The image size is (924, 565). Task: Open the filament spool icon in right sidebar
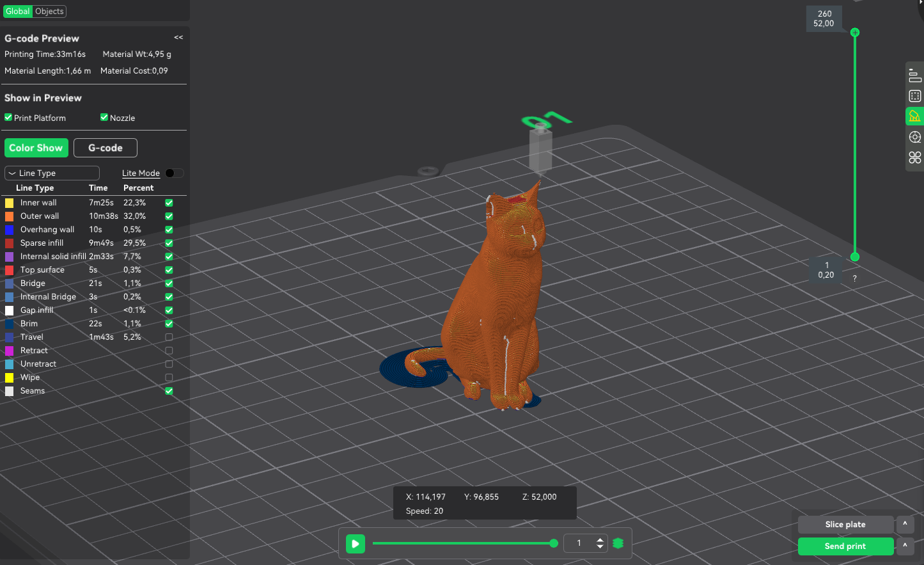pyautogui.click(x=914, y=137)
